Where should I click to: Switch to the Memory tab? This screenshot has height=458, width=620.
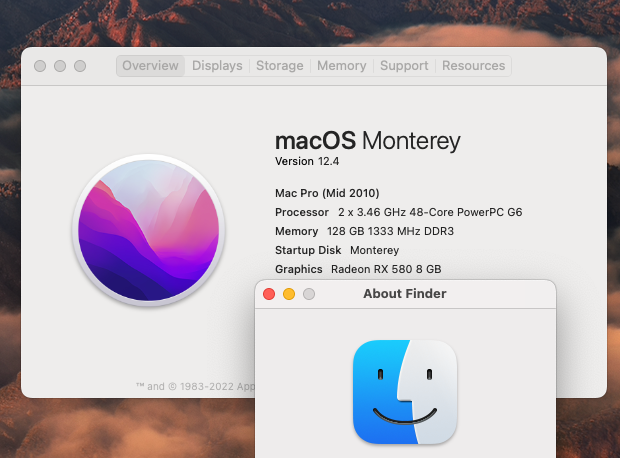342,66
